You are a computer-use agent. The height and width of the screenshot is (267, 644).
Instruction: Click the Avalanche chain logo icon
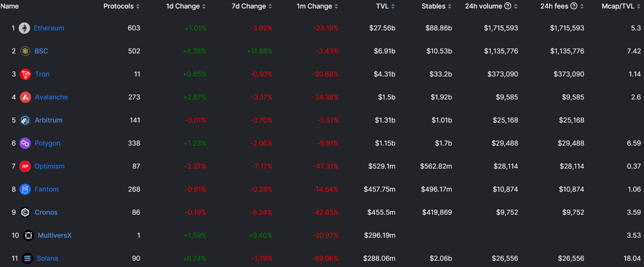pos(25,97)
